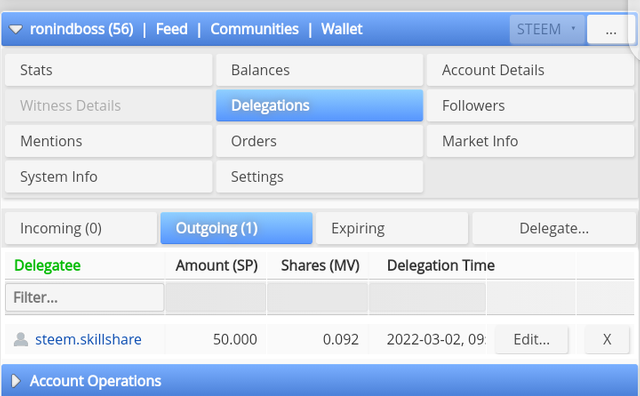
Task: Open the STEEM dropdown
Action: point(547,29)
